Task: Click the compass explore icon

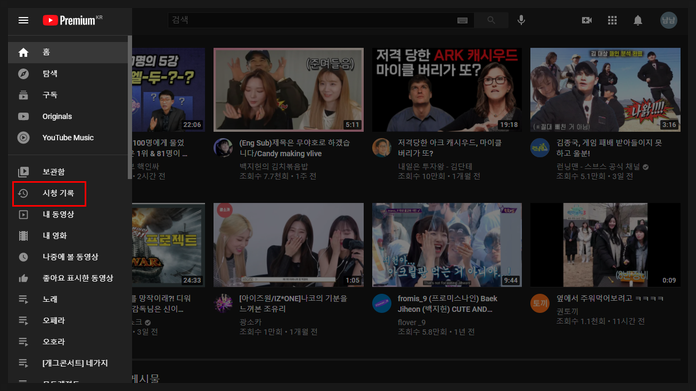Action: [x=24, y=74]
